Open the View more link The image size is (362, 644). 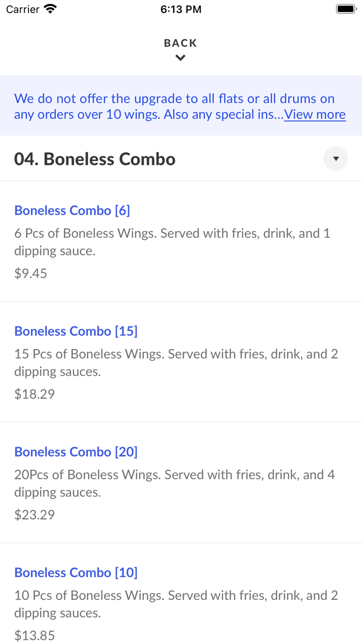(314, 114)
